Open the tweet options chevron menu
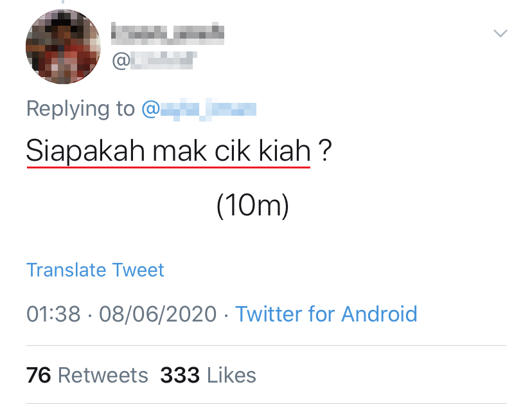Image resolution: width=532 pixels, height=407 pixels. coord(499,33)
